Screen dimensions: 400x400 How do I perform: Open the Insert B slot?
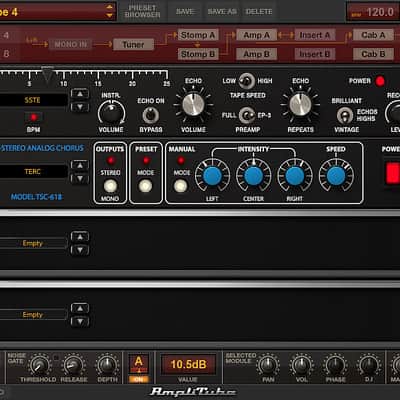315,54
